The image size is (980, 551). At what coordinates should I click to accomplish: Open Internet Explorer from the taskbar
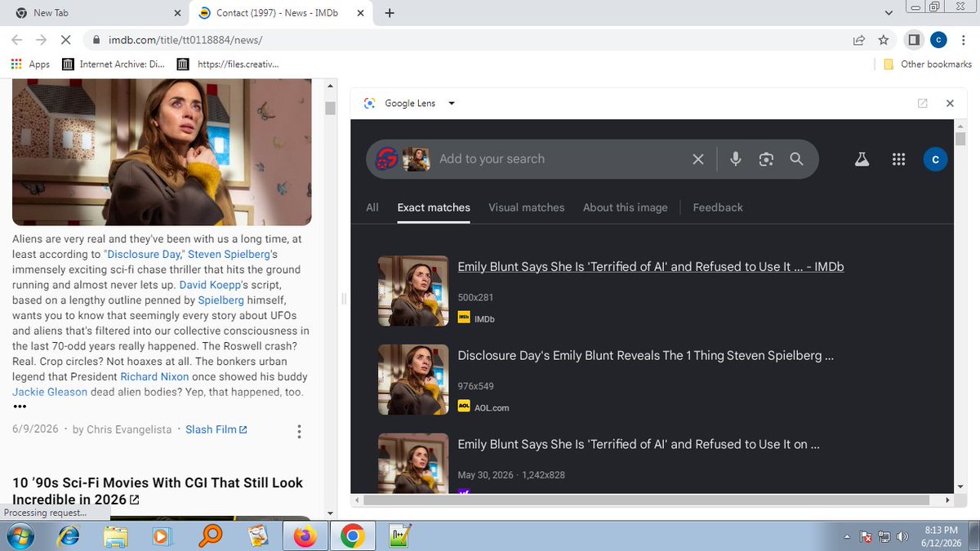coord(69,535)
